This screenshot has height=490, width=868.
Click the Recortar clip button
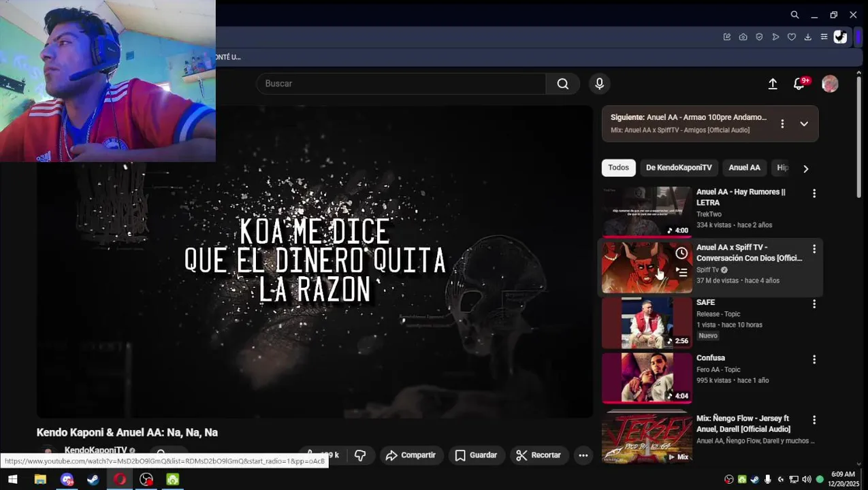coord(539,455)
